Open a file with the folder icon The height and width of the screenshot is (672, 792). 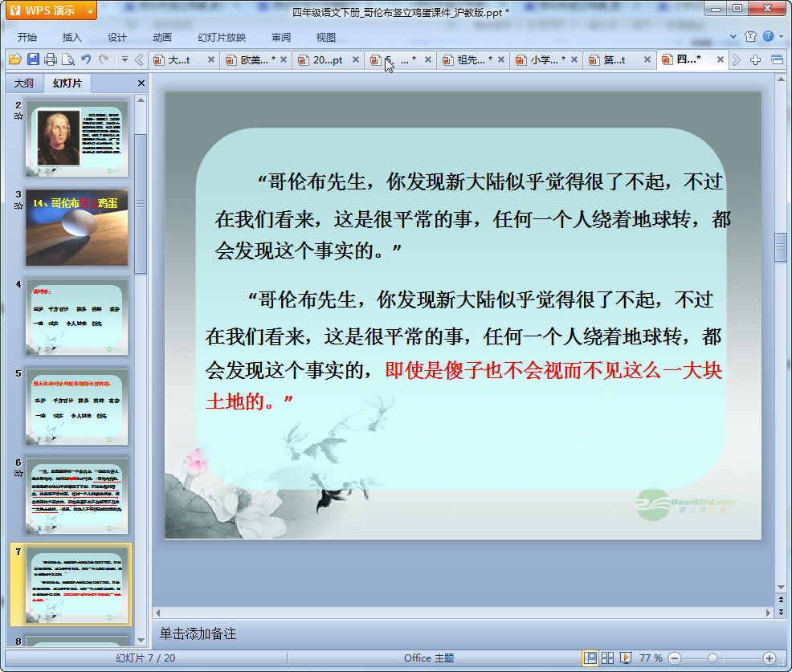coord(15,59)
